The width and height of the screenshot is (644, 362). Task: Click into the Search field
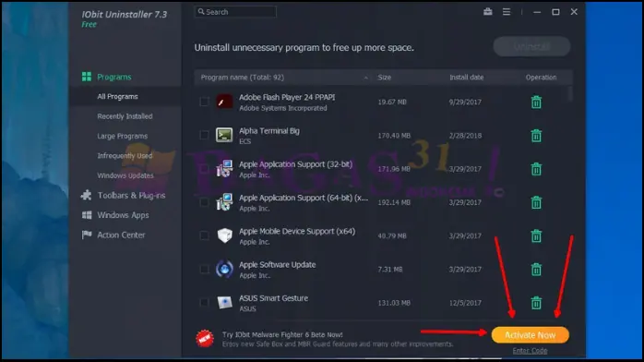click(x=235, y=12)
